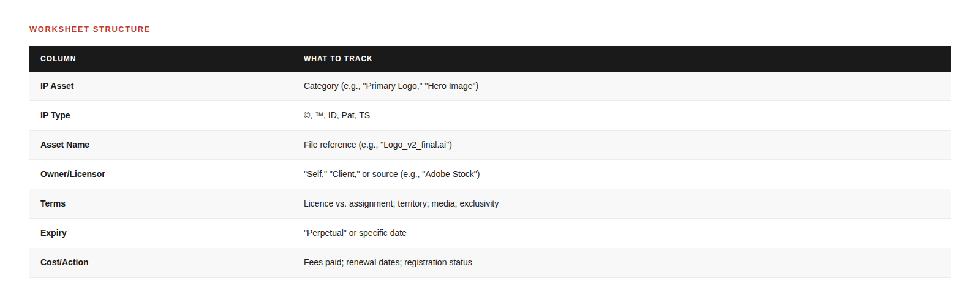Viewport: 980px width, 307px height.
Task: Select the COLUMN table header
Action: coord(58,59)
